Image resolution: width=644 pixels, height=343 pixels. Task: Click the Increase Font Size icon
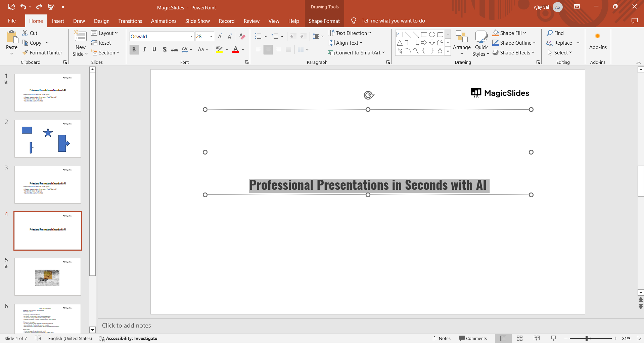pos(220,37)
